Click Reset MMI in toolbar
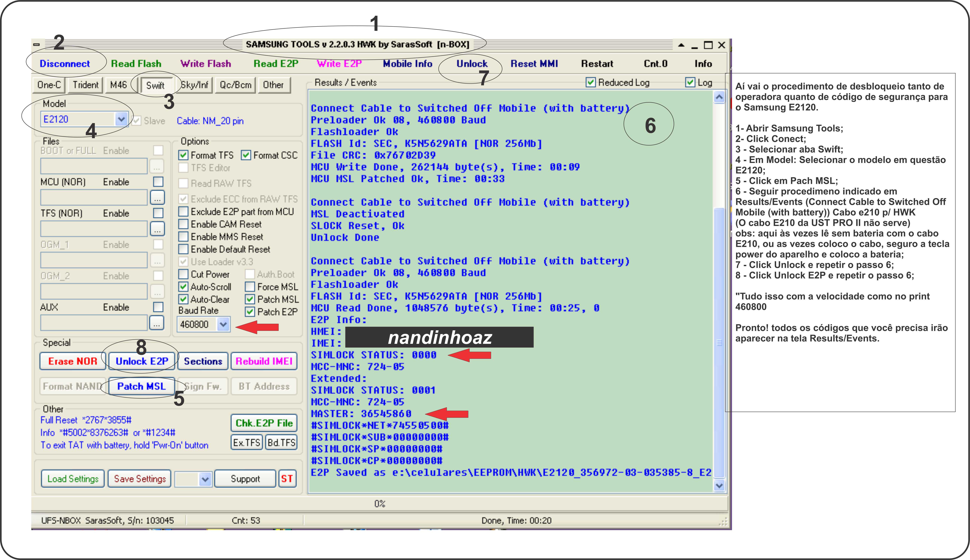Viewport: 970px width, 560px height. coord(534,64)
